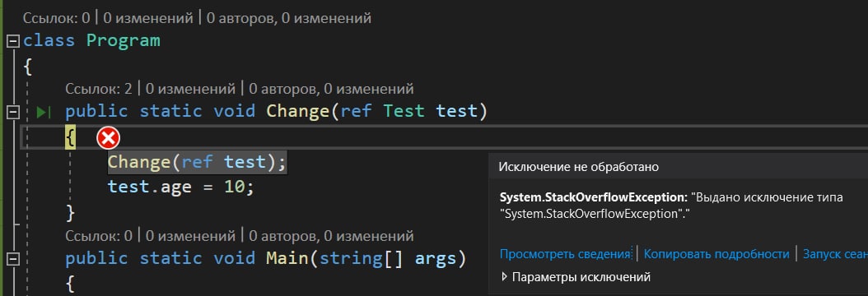Image resolution: width=868 pixels, height=296 pixels.
Task: Click the Копировать подробности link
Action: (716, 254)
